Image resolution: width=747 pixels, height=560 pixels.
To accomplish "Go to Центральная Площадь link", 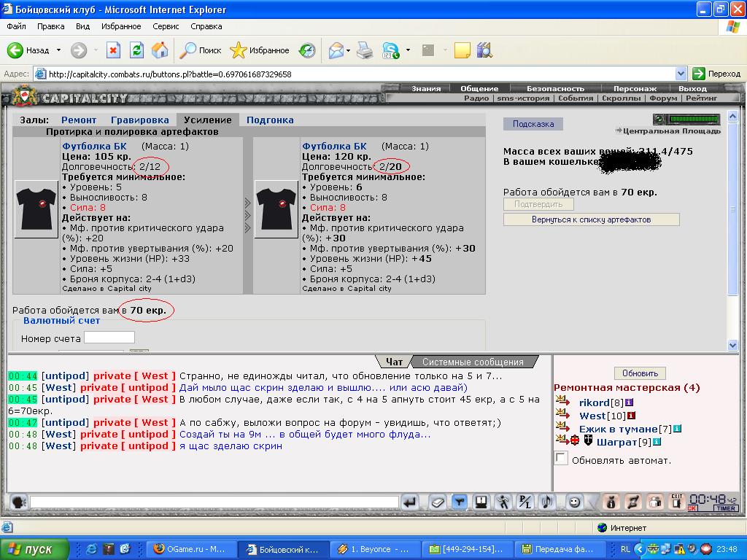I will 672,131.
